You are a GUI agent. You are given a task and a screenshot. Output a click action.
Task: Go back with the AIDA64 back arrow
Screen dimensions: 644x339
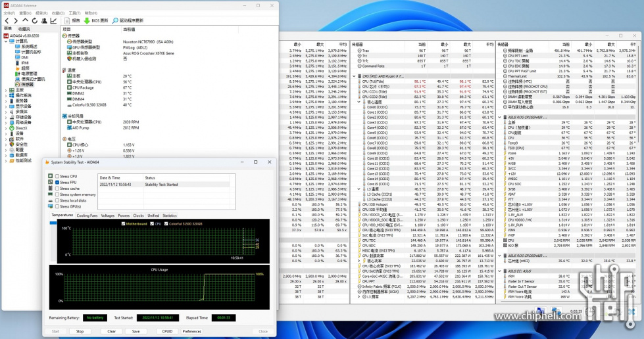[x=7, y=20]
